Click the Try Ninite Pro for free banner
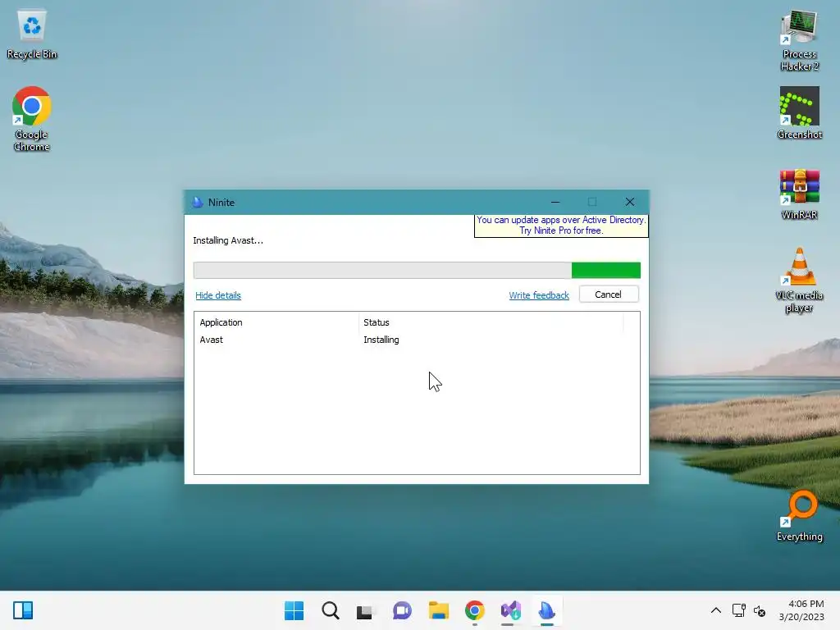 pyautogui.click(x=561, y=226)
